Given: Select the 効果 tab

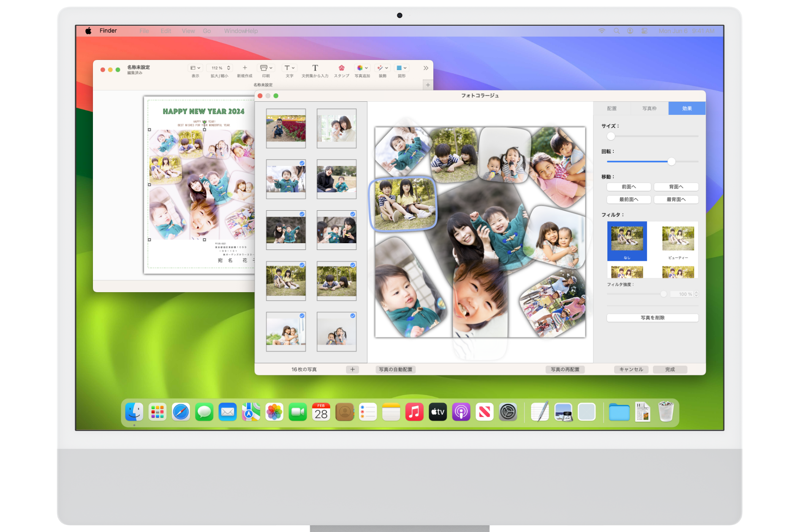Looking at the screenshot, I should (x=687, y=109).
